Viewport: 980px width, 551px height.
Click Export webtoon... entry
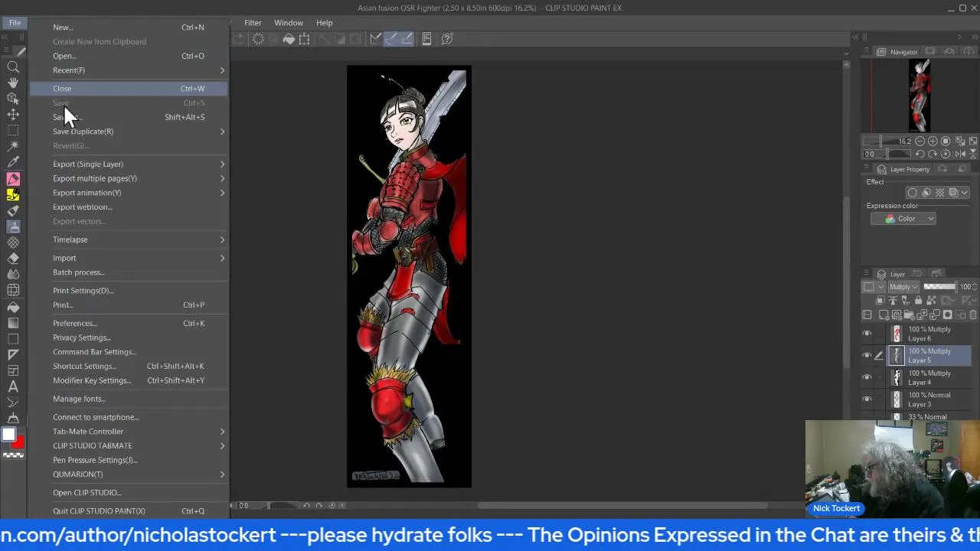(129, 207)
